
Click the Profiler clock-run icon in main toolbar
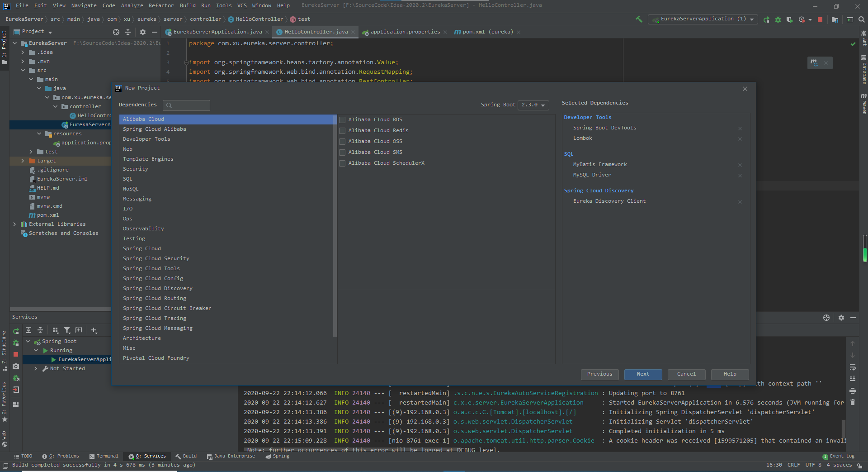pyautogui.click(x=802, y=19)
